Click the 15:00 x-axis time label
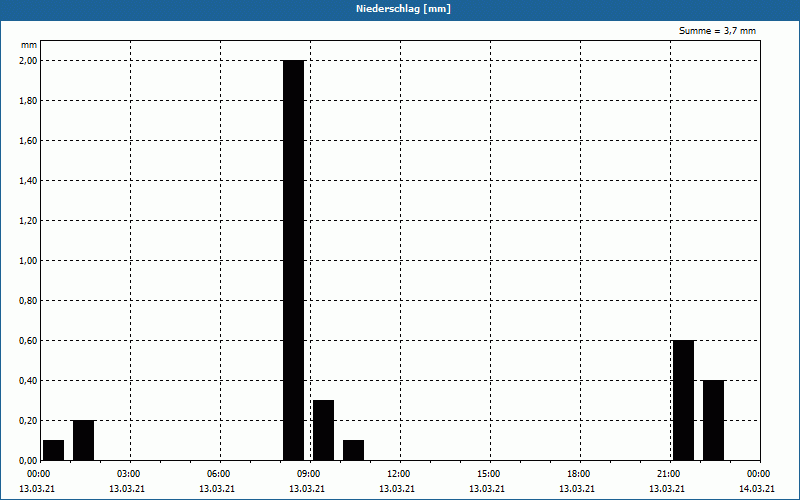Screen dimensions: 800x500 (489, 474)
